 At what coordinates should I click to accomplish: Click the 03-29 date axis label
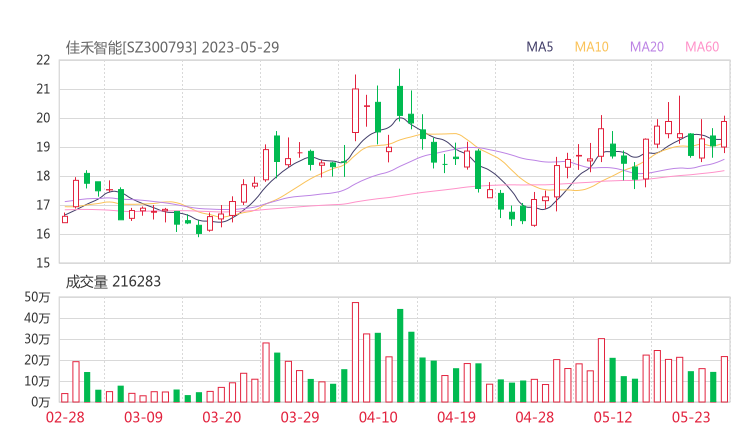(300, 417)
